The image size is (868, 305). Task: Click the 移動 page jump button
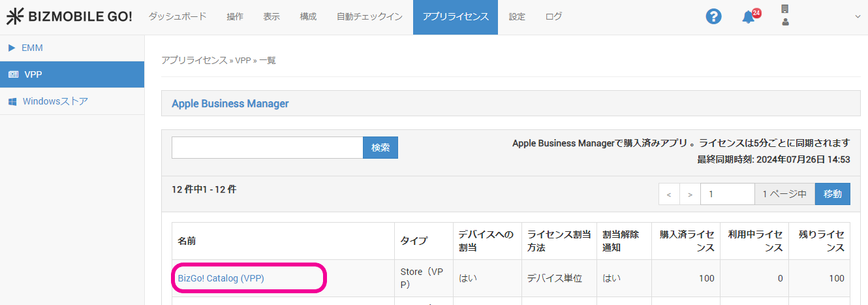[x=832, y=194]
